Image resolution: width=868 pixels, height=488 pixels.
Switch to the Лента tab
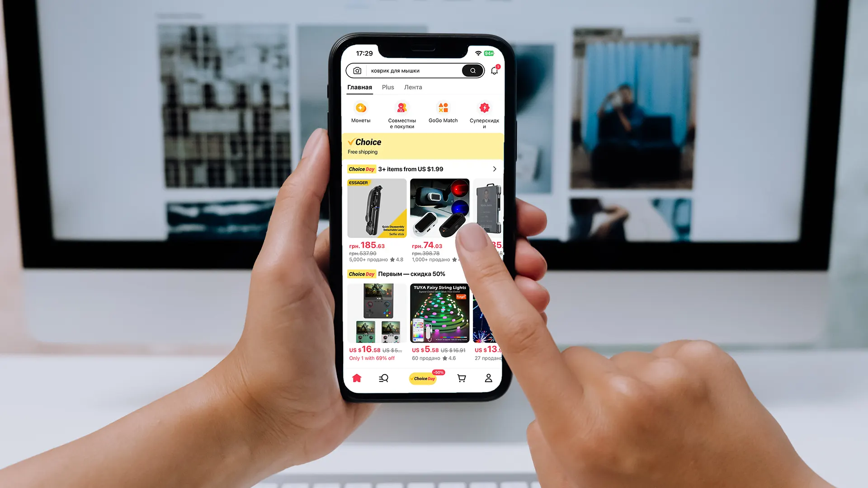pos(413,87)
